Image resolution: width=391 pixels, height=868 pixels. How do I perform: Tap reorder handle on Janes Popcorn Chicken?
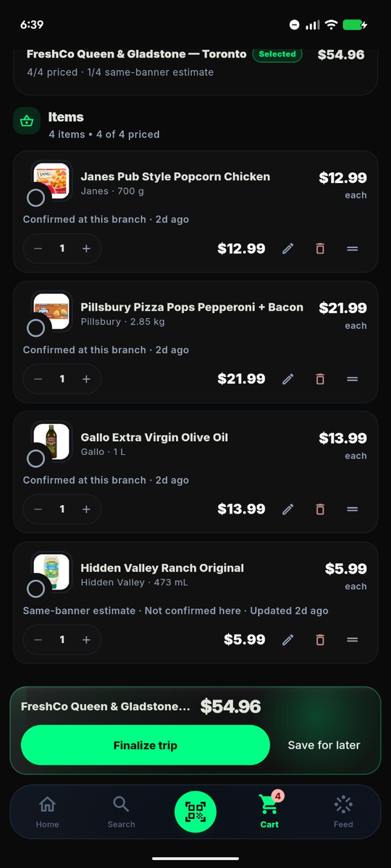coord(353,249)
